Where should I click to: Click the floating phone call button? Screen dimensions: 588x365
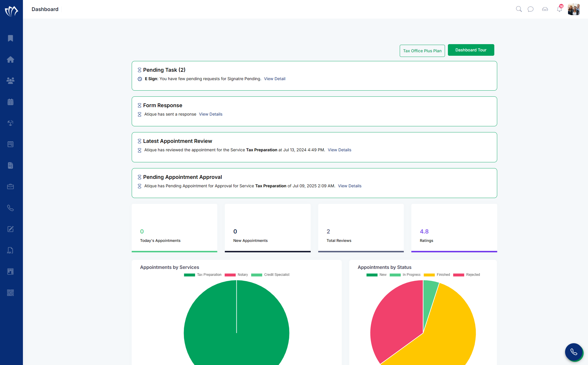[573, 352]
